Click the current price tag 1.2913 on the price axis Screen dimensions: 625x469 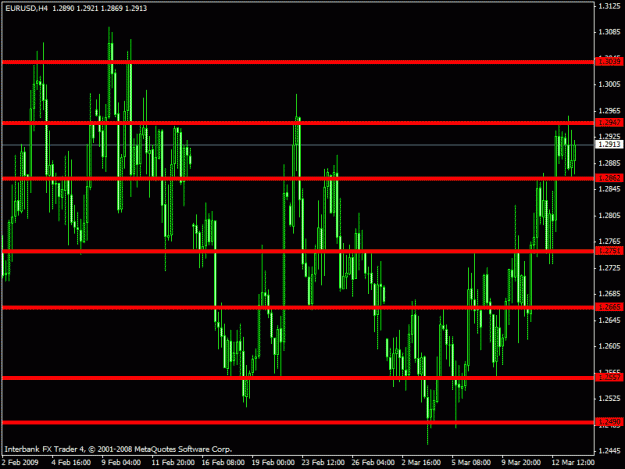(609, 144)
